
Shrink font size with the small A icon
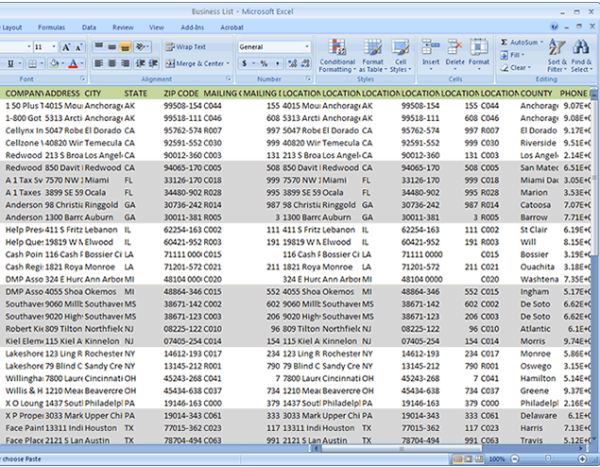click(78, 47)
